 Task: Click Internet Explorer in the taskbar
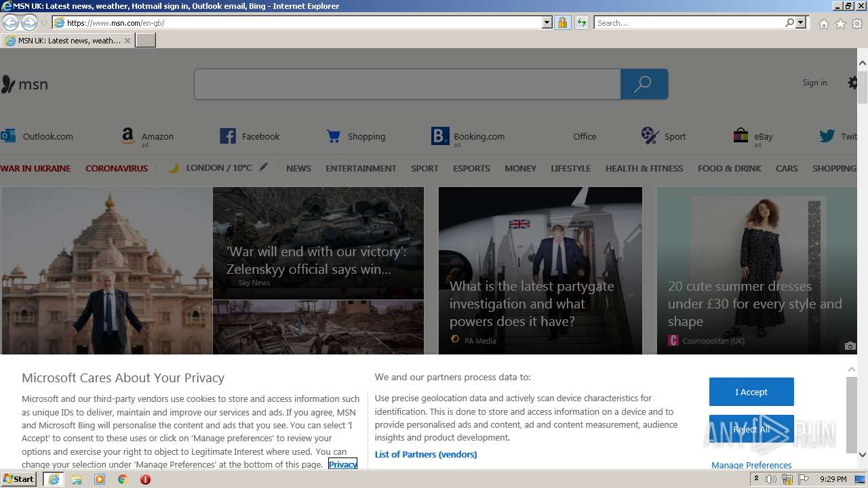(54, 479)
